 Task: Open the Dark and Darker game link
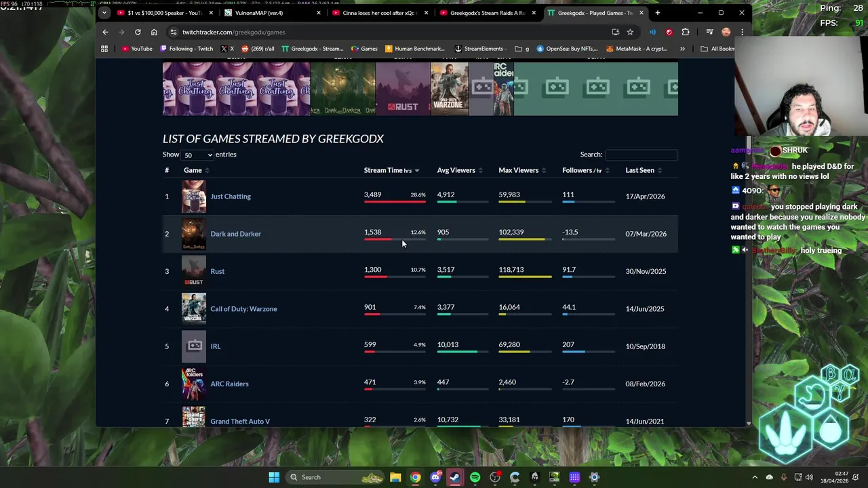[235, 234]
